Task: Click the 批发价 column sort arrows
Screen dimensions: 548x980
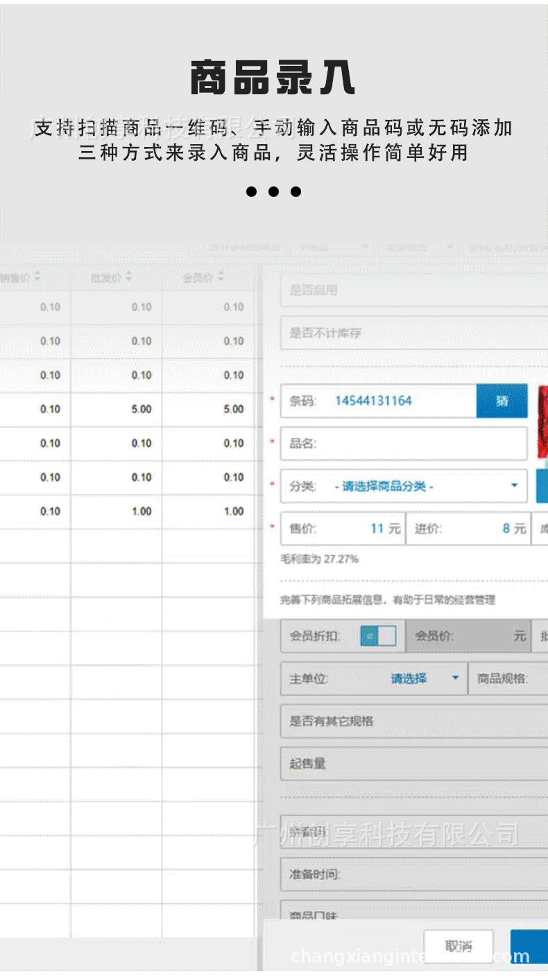Action: click(x=129, y=277)
